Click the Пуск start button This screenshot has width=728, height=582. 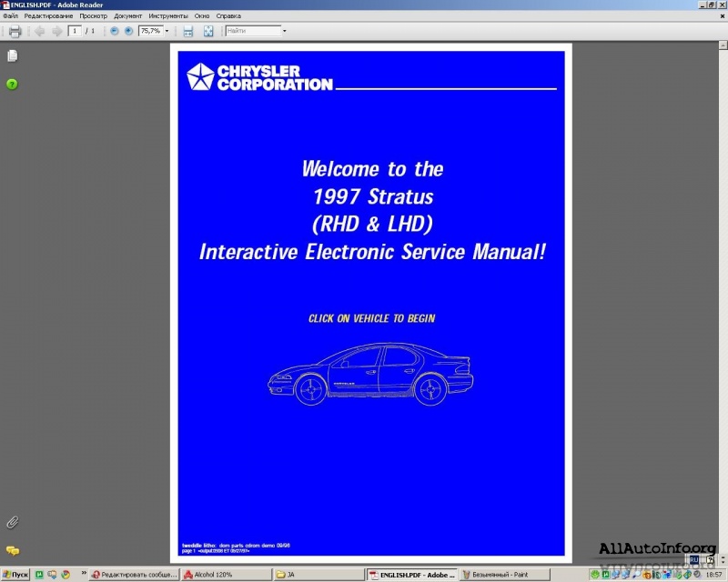coord(15,575)
